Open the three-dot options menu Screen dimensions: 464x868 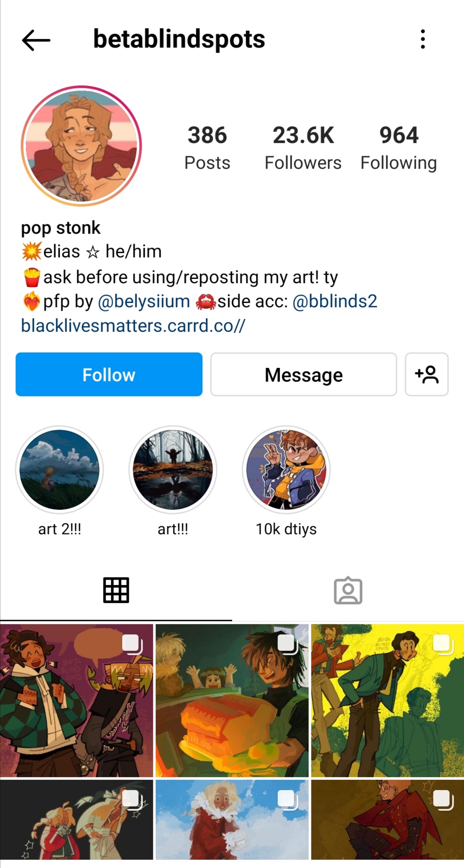[x=423, y=39]
